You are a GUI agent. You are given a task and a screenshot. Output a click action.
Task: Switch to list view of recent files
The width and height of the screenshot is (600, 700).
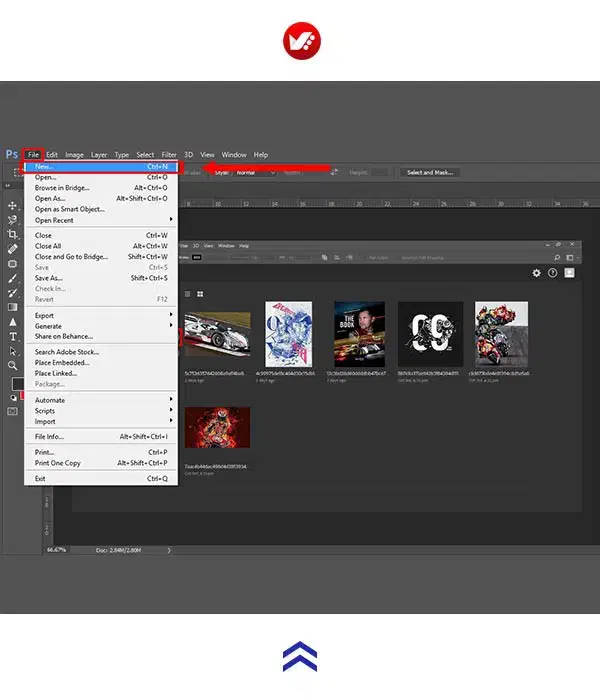point(186,294)
